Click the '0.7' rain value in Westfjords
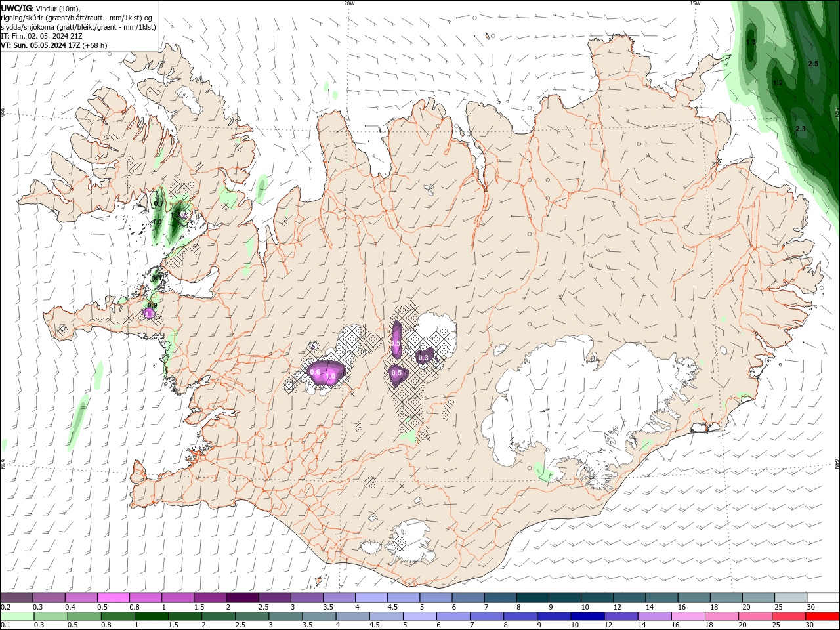This screenshot has width=840, height=630. pos(158,204)
